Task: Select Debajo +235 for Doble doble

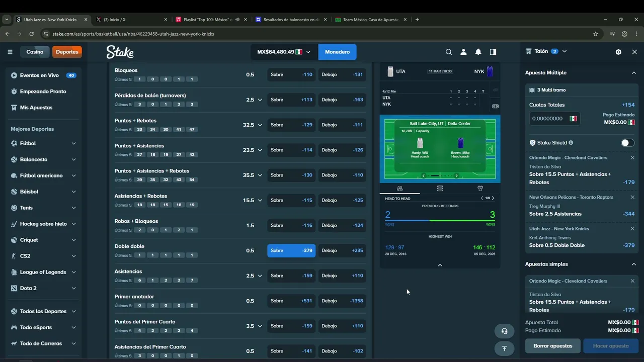Action: pyautogui.click(x=342, y=250)
